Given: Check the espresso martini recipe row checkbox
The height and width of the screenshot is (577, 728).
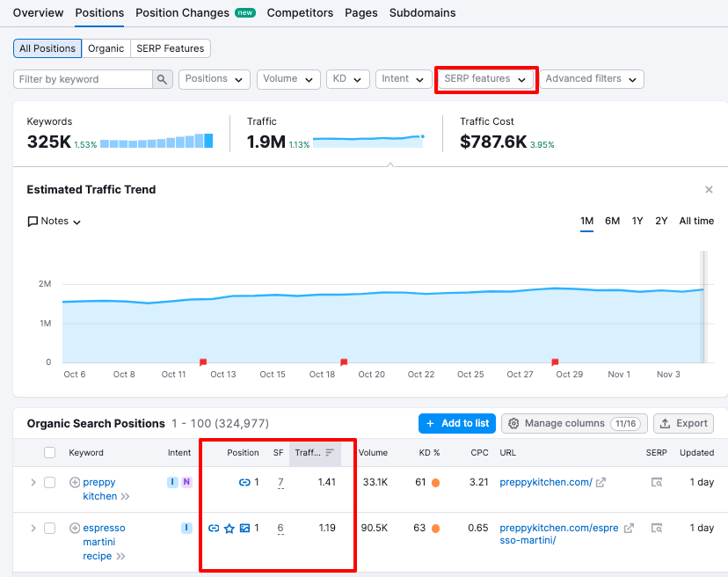Looking at the screenshot, I should (x=50, y=529).
